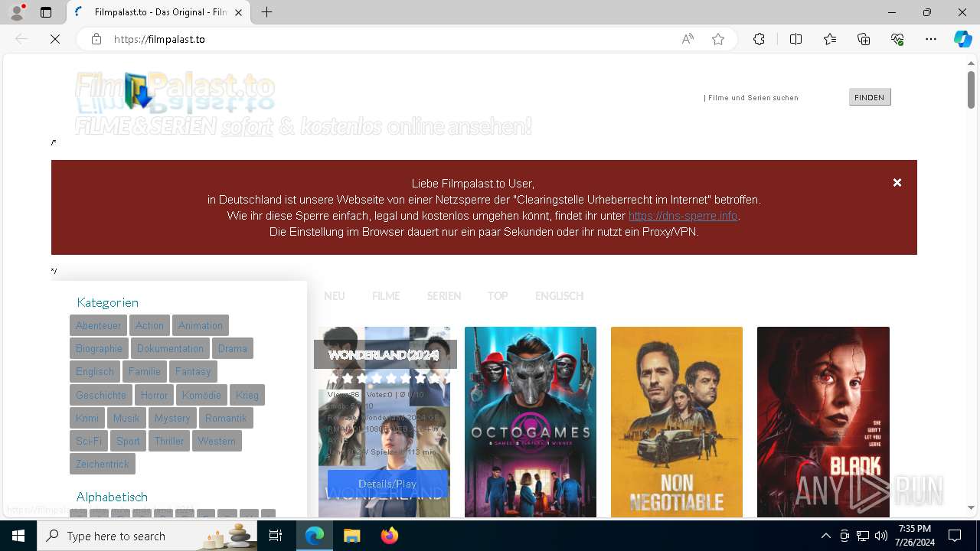Select the Musik category
The height and width of the screenshot is (551, 980).
[126, 418]
